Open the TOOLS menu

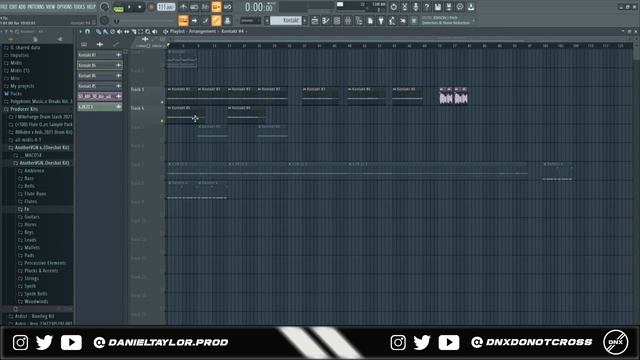(x=79, y=7)
